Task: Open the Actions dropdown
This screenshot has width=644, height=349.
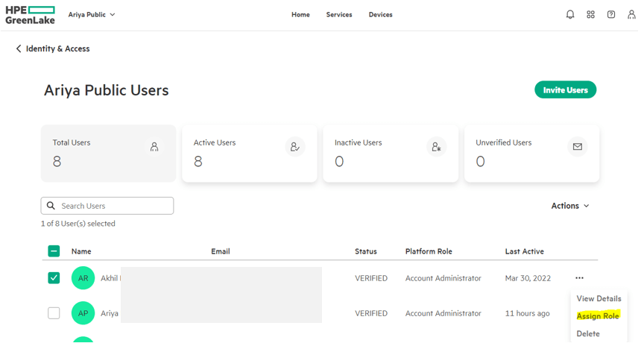Action: 570,206
